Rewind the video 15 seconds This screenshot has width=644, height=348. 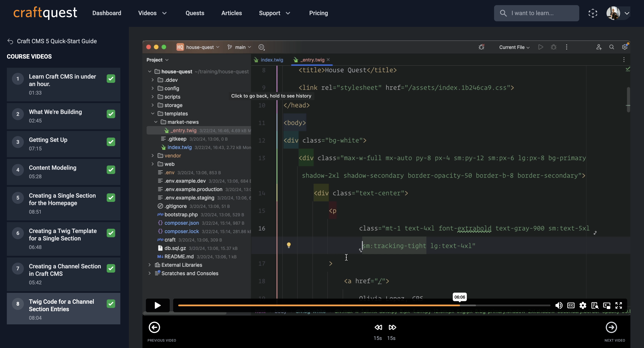(x=378, y=327)
